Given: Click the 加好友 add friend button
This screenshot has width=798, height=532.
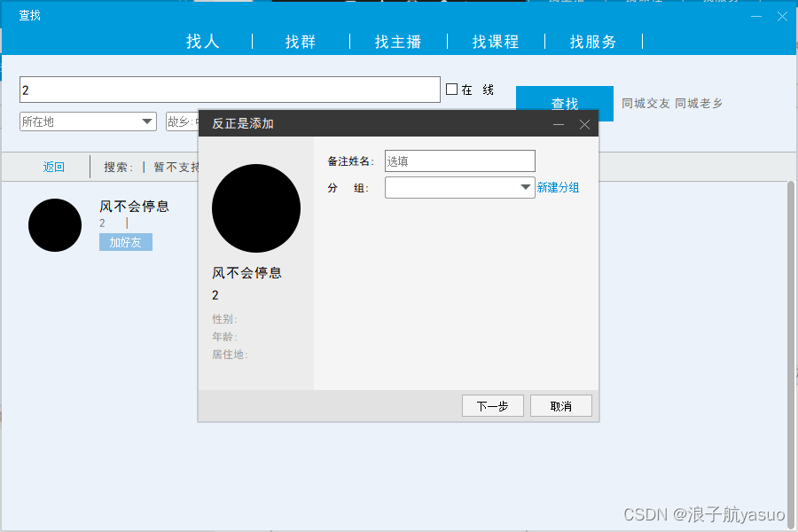Looking at the screenshot, I should pos(125,241).
